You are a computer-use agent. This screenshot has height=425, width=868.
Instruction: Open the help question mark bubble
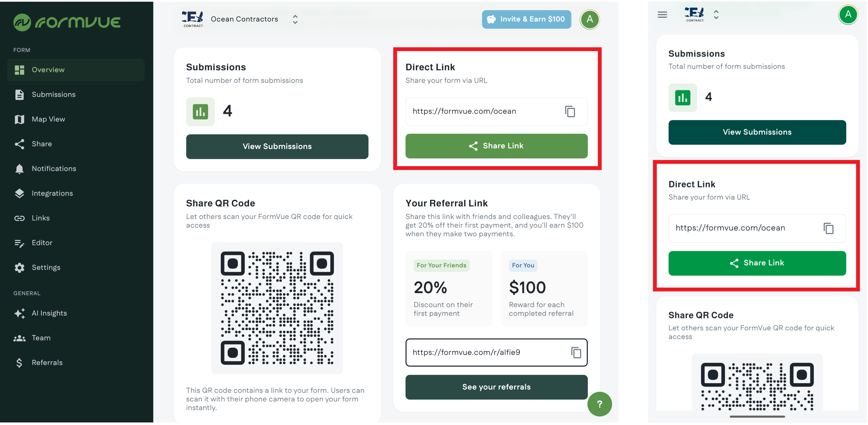point(600,404)
